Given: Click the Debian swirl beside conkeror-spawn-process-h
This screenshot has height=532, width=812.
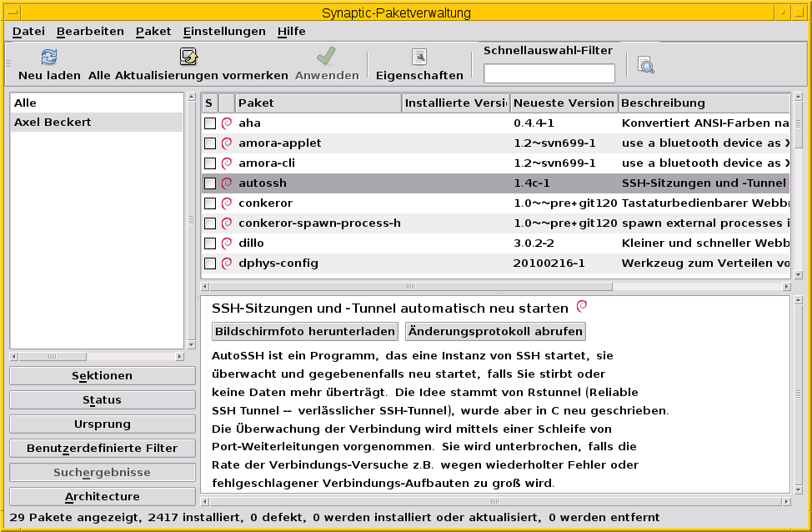Looking at the screenshot, I should coord(227,223).
